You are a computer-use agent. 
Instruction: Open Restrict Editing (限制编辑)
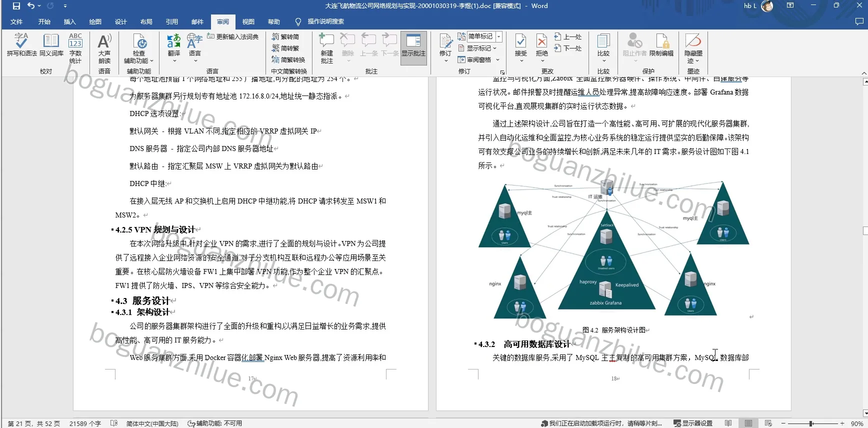[661, 45]
